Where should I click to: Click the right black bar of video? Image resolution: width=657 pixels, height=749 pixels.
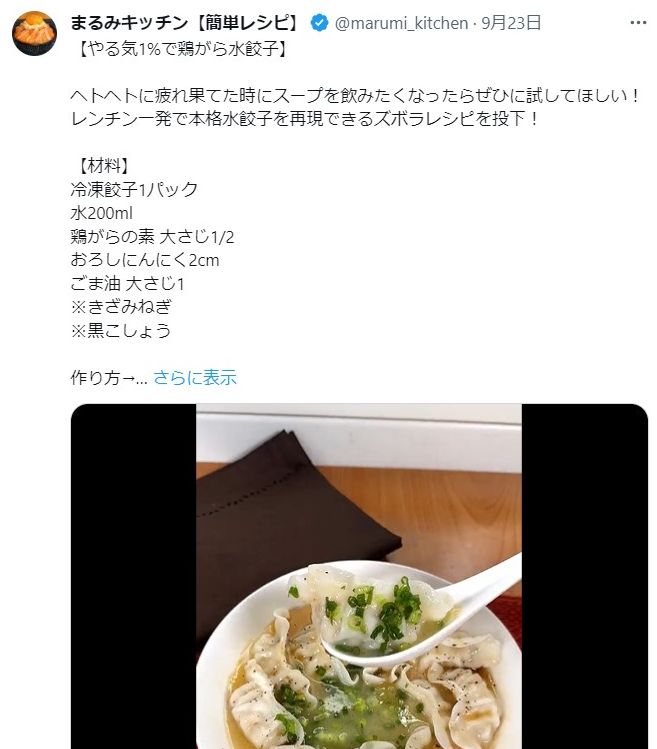point(585,576)
